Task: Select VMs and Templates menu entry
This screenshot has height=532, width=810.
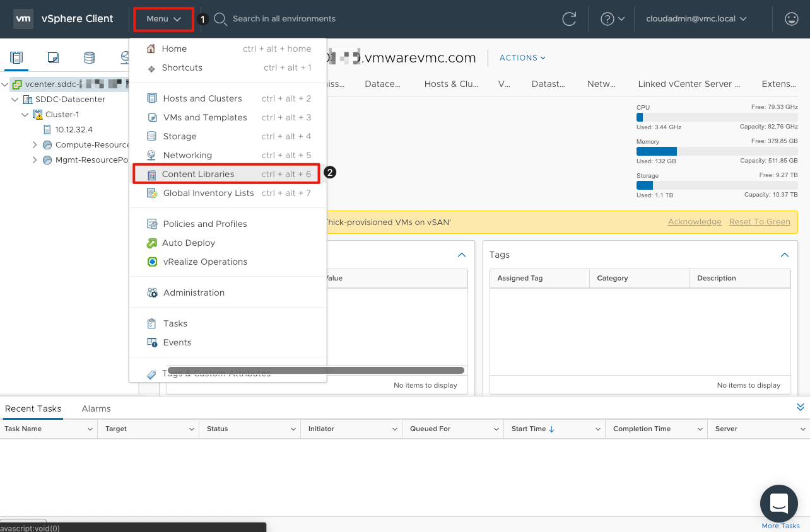Action: point(228,117)
